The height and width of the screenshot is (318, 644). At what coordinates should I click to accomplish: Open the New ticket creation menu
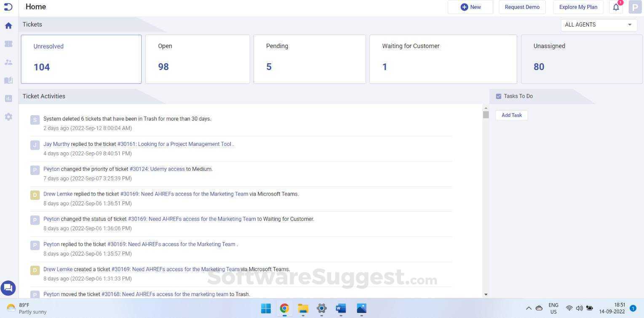coord(470,7)
